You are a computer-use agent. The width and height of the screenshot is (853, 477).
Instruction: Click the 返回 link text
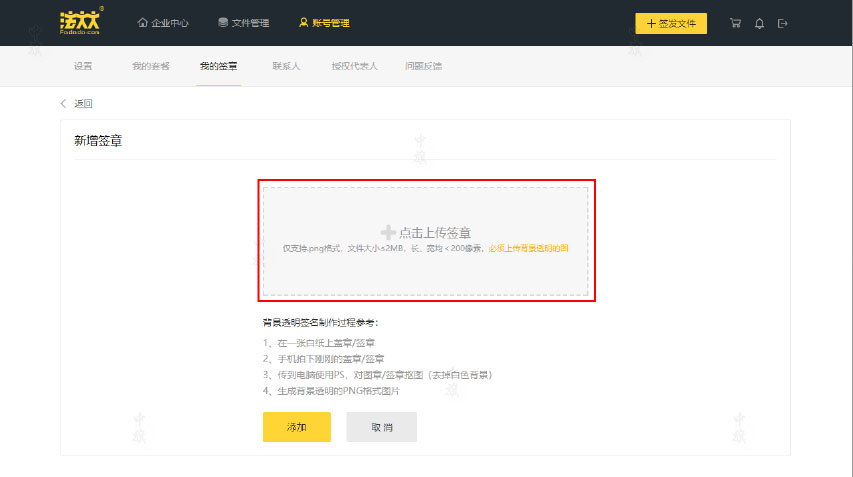click(x=83, y=103)
